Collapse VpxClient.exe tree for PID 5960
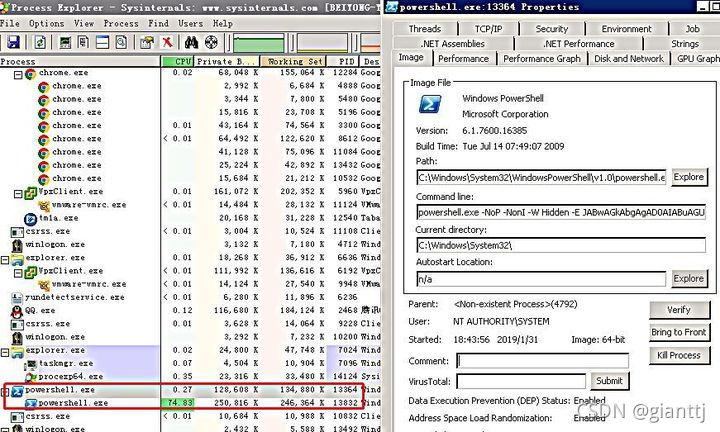The image size is (720, 432). point(18,194)
